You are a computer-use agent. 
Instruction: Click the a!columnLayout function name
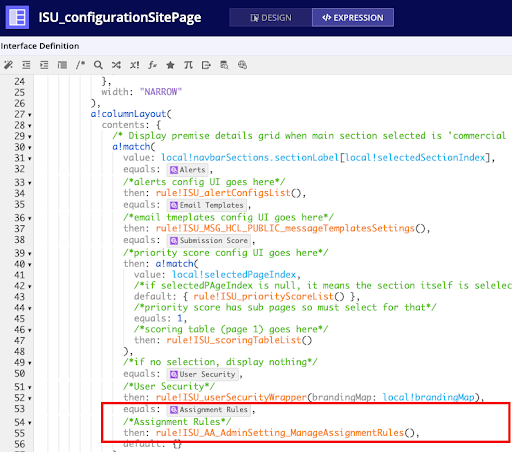[128, 114]
